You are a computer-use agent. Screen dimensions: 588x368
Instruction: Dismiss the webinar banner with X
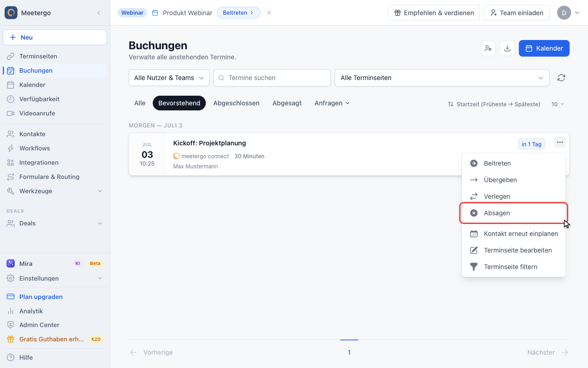(269, 13)
